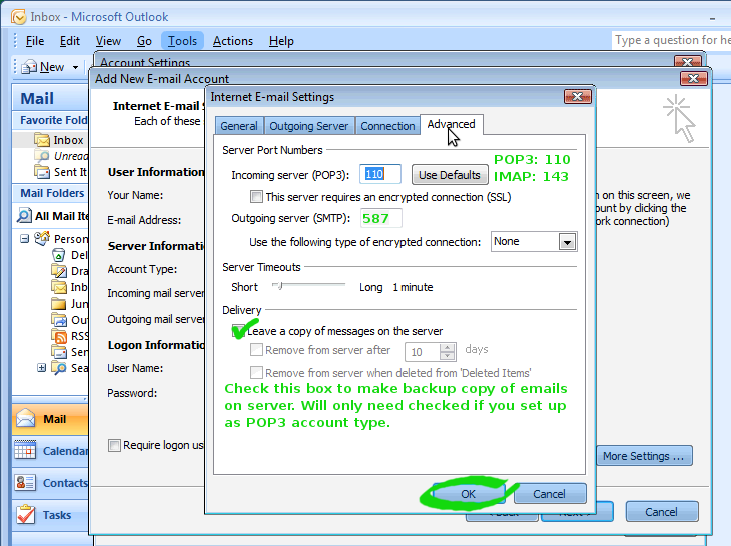
Task: Open the Drafts folder icon
Action: click(x=59, y=270)
